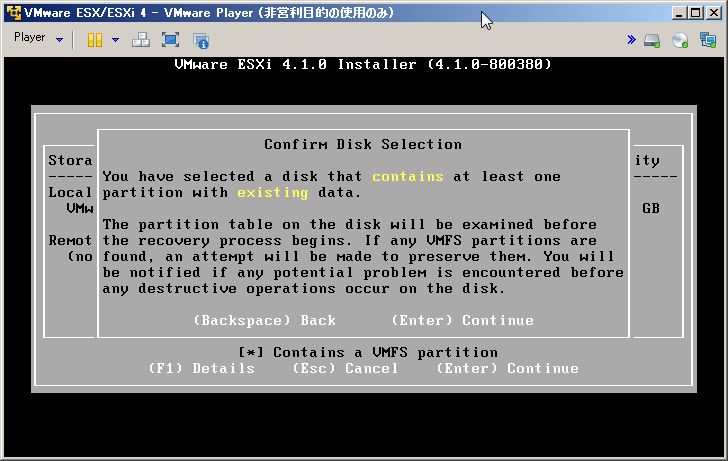
Task: Click the (Backspace) Back option in dialog
Action: point(264,320)
